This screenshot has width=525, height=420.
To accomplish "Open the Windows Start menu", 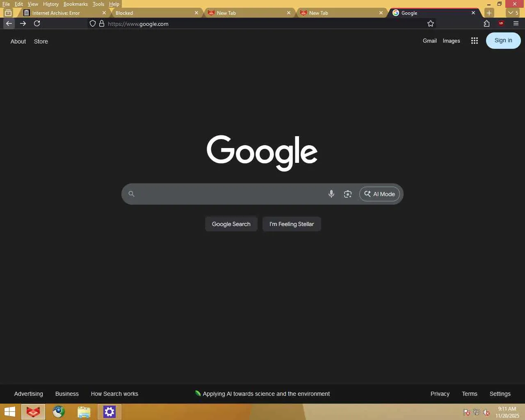I will (10, 412).
